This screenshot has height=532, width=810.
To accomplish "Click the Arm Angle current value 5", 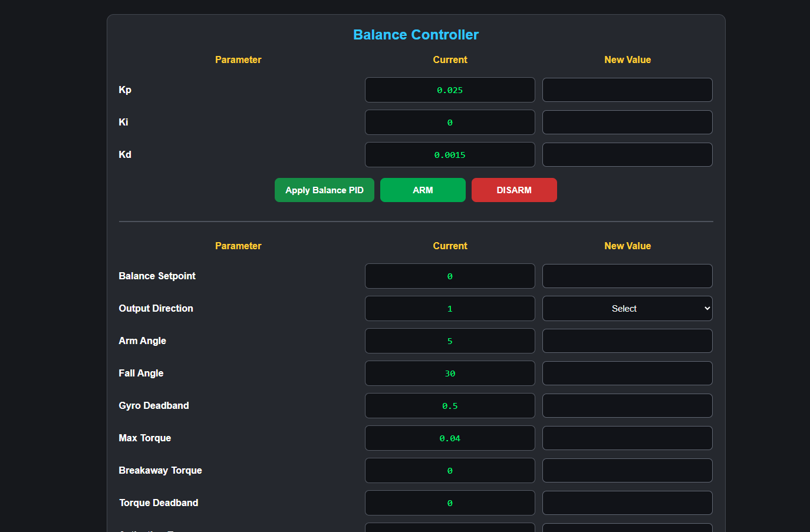I will pos(450,341).
